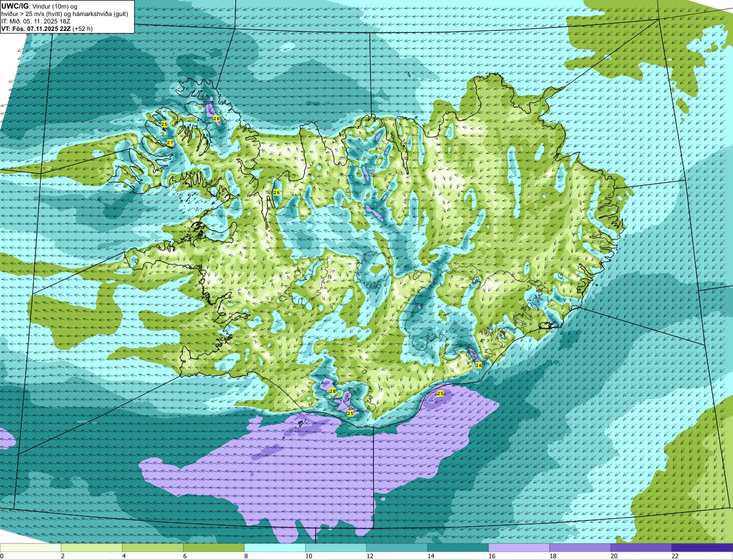The width and height of the screenshot is (733, 560).
Task: Pick the 4–6 m/s green scale swatch
Action: (153, 547)
